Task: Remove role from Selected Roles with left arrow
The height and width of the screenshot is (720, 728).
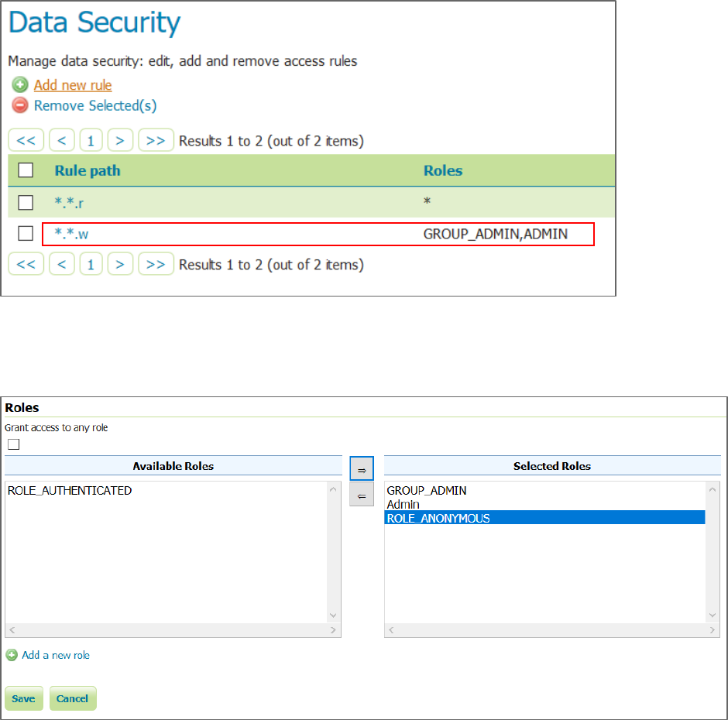Action: tap(362, 495)
